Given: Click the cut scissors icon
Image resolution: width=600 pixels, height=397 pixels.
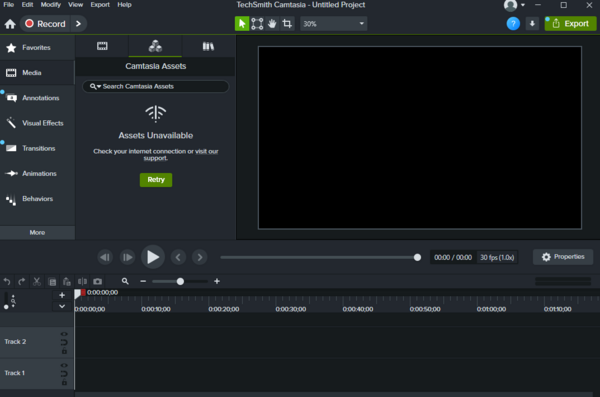Looking at the screenshot, I should click(x=37, y=281).
